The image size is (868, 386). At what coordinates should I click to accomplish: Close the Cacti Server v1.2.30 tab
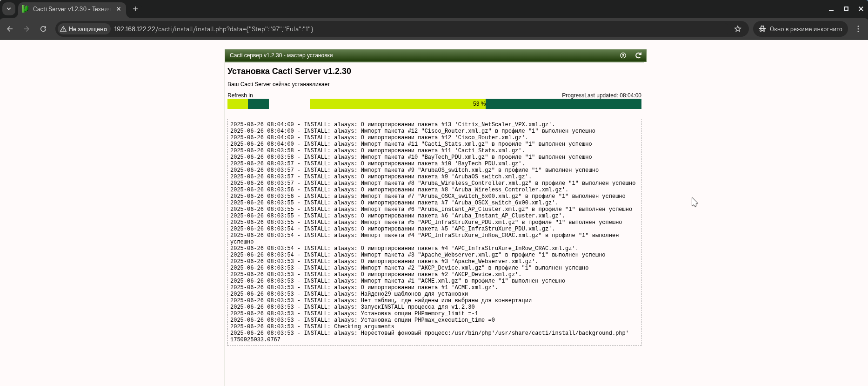click(x=119, y=9)
